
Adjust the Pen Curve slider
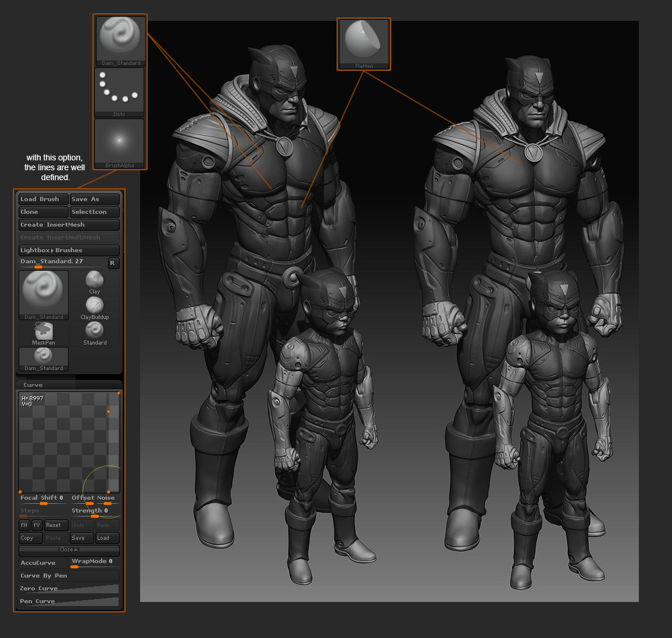[69, 601]
